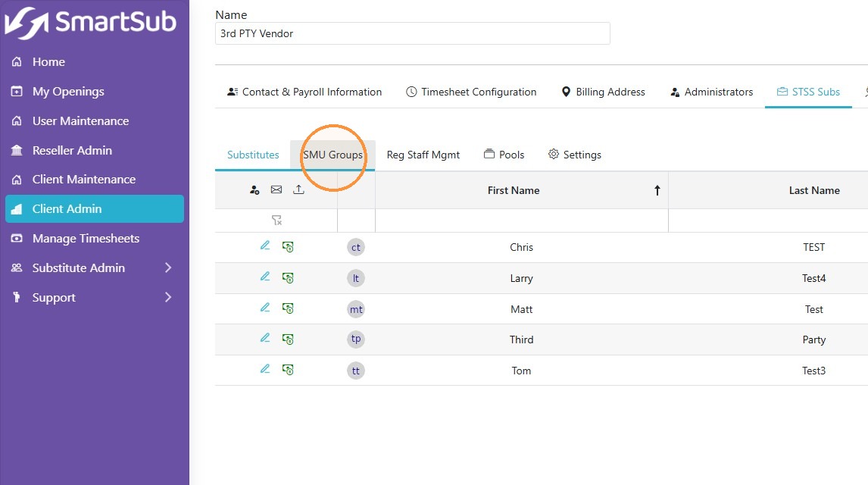The height and width of the screenshot is (485, 868).
Task: Click the Support sidebar icon
Action: (17, 297)
